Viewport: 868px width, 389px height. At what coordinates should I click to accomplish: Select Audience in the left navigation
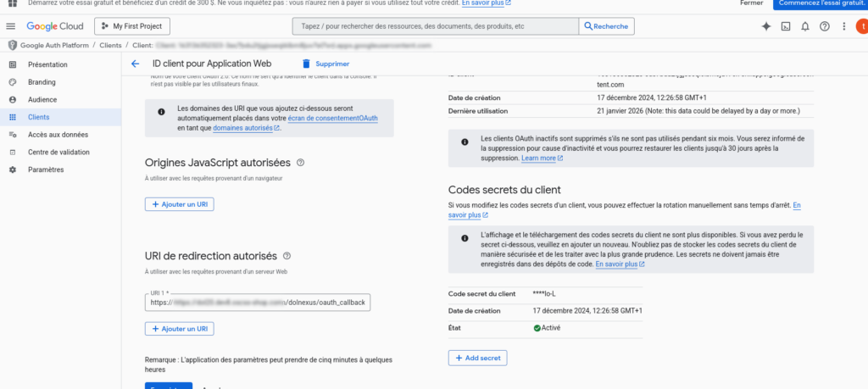42,99
